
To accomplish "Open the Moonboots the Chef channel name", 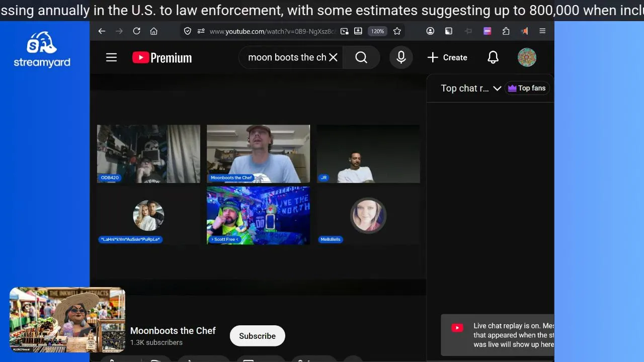I will (x=173, y=330).
